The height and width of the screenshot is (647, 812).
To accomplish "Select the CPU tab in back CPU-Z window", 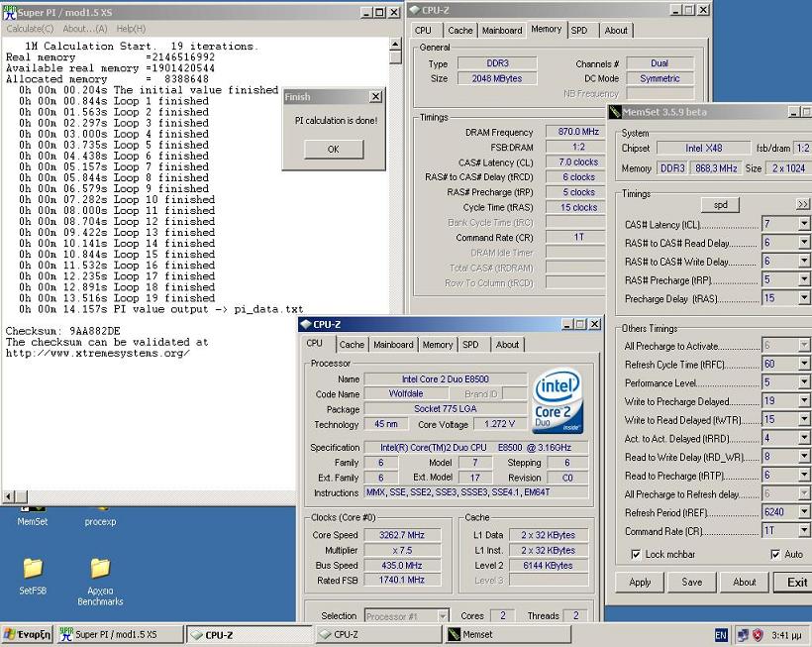I will click(423, 31).
